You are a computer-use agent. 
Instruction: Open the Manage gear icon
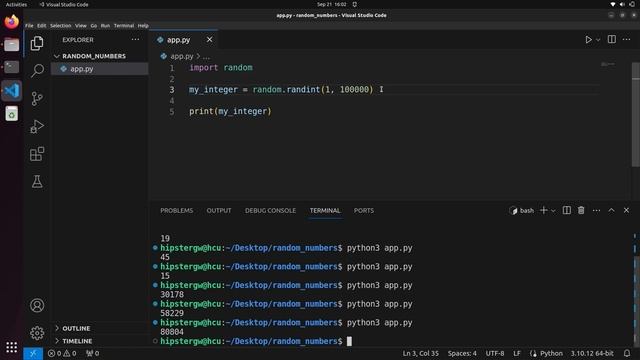point(37,333)
